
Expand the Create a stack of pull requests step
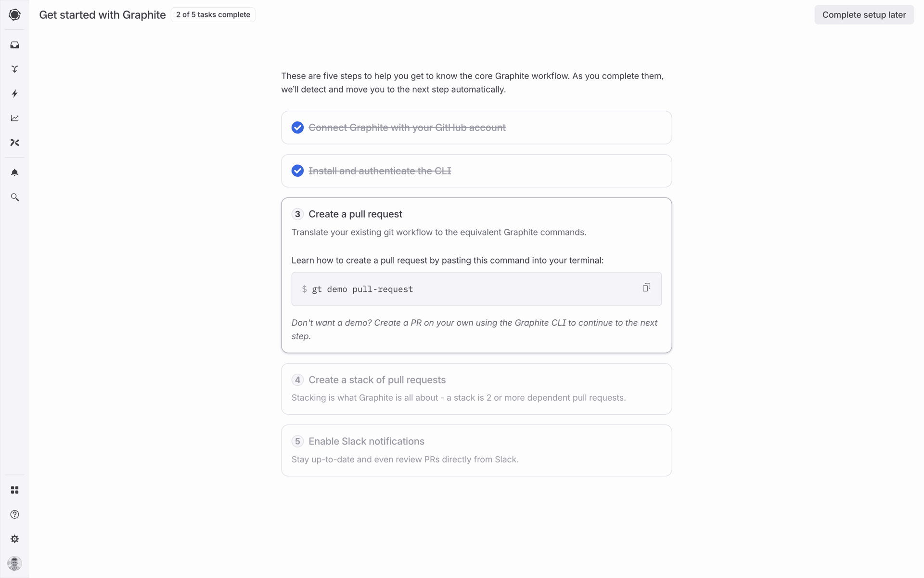[476, 389]
